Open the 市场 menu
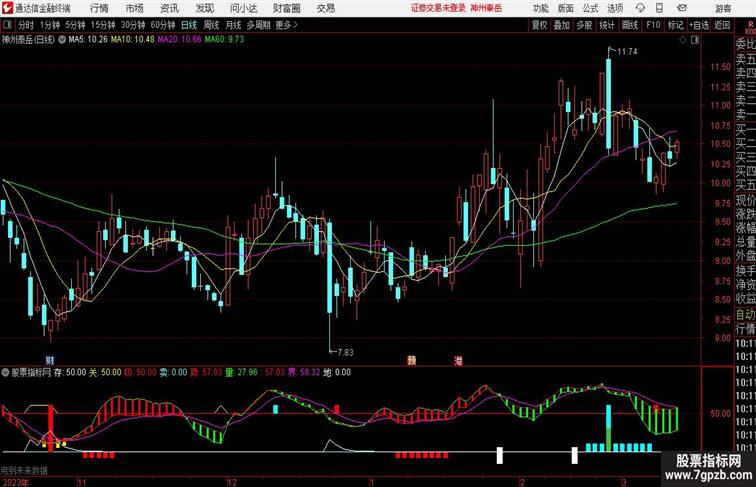 point(134,8)
